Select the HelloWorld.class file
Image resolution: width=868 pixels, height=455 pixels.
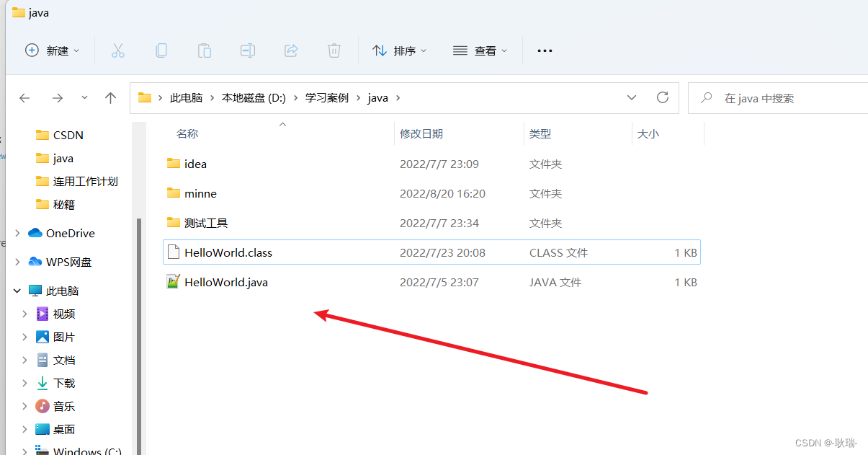pos(431,252)
